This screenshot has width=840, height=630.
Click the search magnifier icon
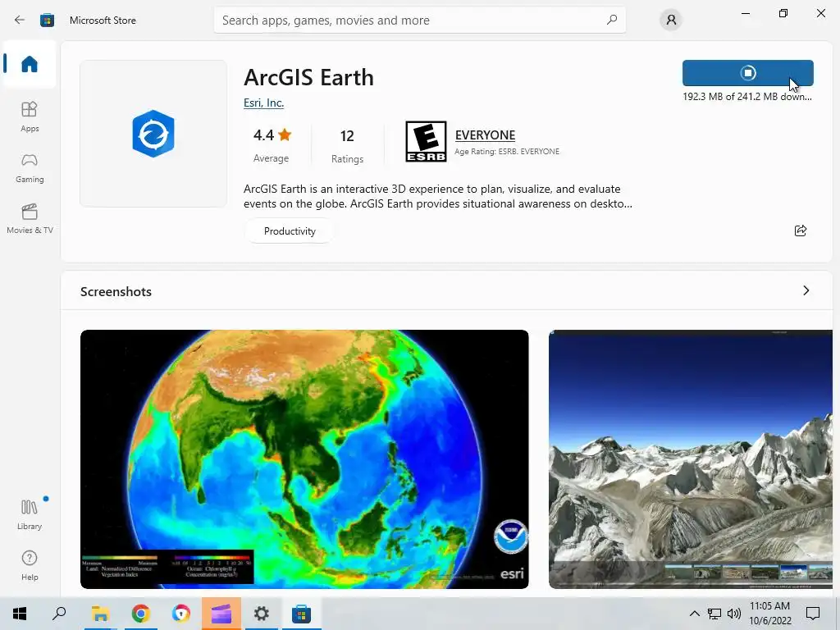pyautogui.click(x=612, y=20)
